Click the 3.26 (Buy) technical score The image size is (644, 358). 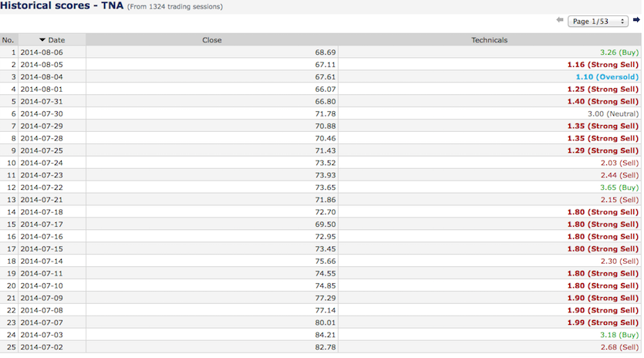tap(619, 52)
